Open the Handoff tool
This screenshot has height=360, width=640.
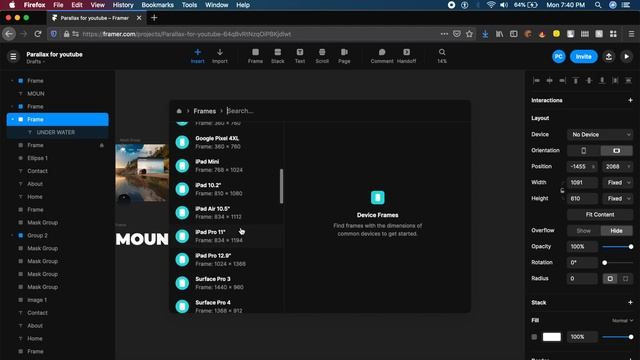pos(407,56)
